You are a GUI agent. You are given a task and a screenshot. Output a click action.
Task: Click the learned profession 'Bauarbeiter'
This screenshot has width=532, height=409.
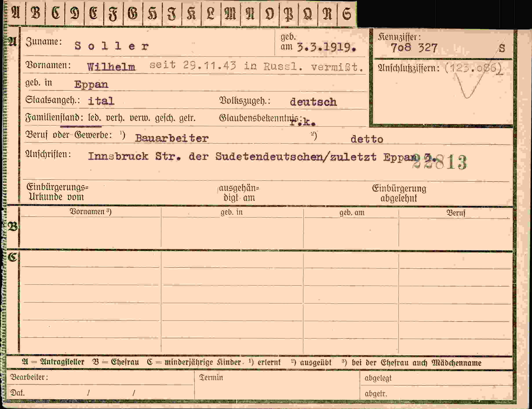172,138
